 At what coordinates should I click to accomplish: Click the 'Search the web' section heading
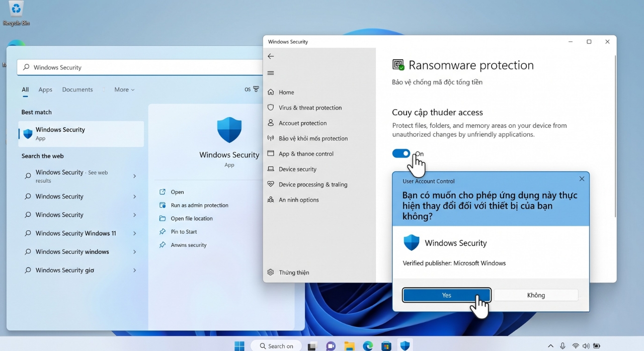point(42,156)
